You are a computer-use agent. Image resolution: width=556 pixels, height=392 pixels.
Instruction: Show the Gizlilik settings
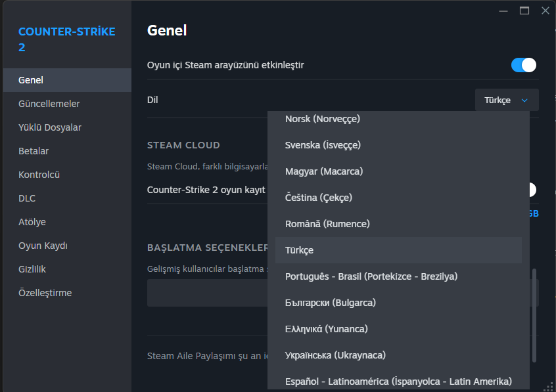click(32, 269)
